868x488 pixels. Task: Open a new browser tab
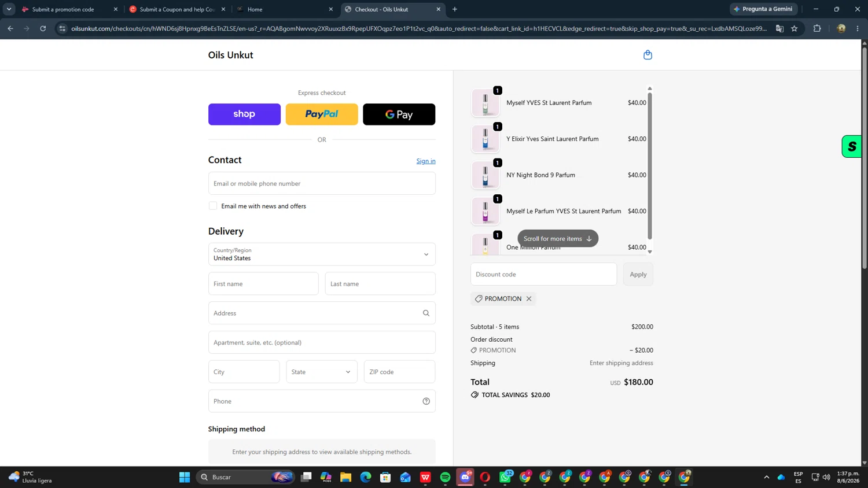click(455, 9)
